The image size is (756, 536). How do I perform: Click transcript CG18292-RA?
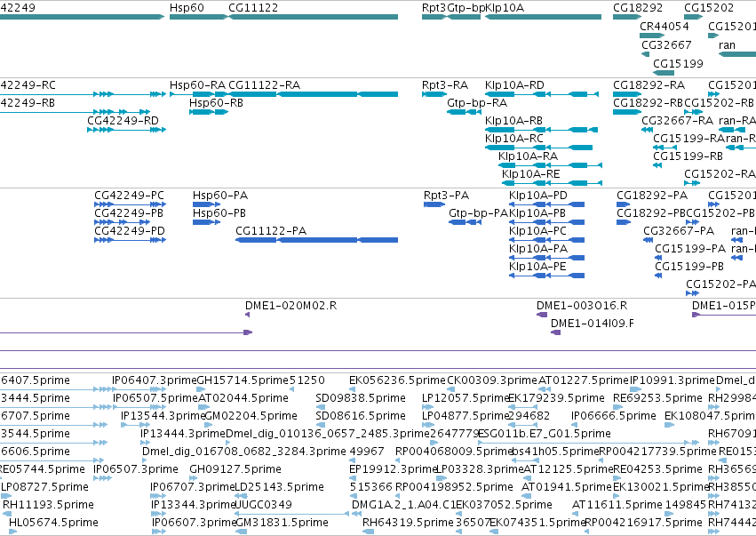627,94
